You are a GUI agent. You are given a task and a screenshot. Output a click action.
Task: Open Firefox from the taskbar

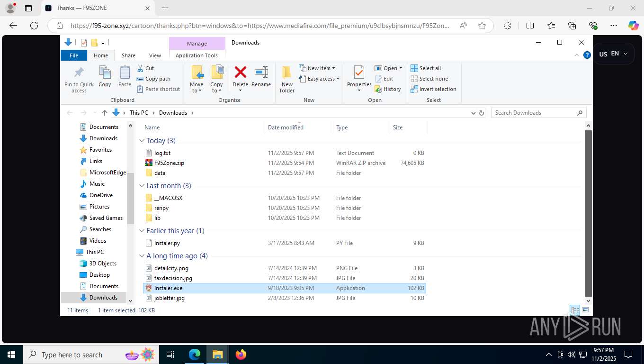click(241, 355)
